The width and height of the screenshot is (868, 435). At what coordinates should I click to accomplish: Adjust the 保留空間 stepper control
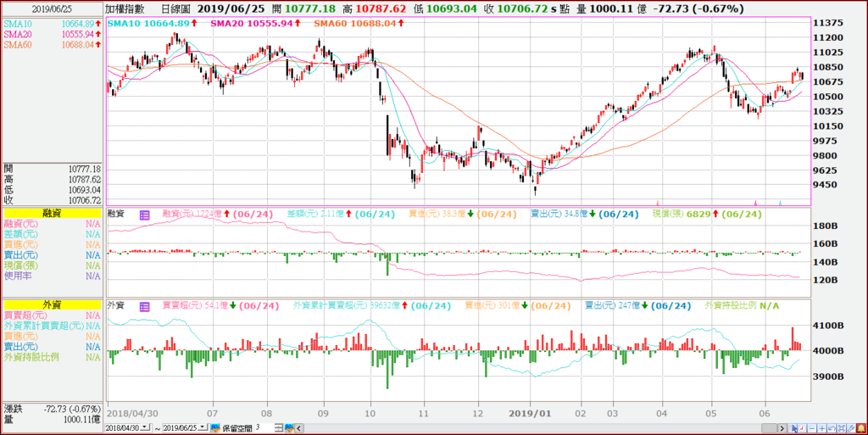click(x=279, y=428)
